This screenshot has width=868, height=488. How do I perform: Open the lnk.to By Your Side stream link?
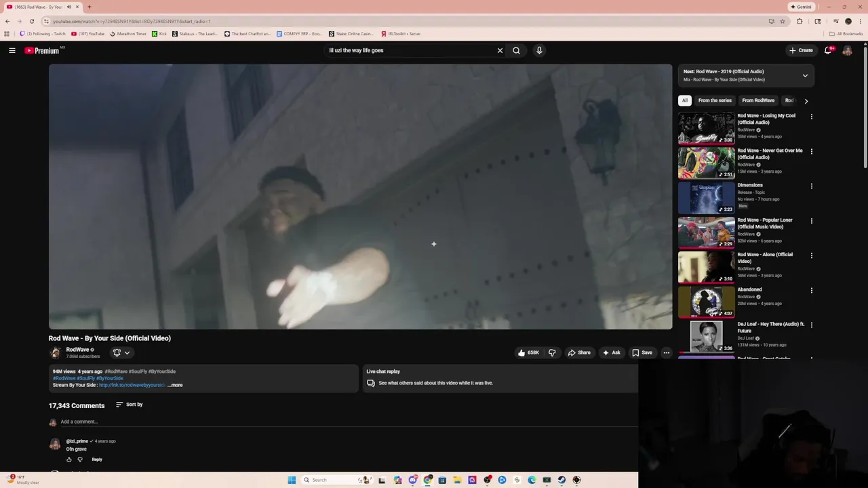click(x=132, y=385)
